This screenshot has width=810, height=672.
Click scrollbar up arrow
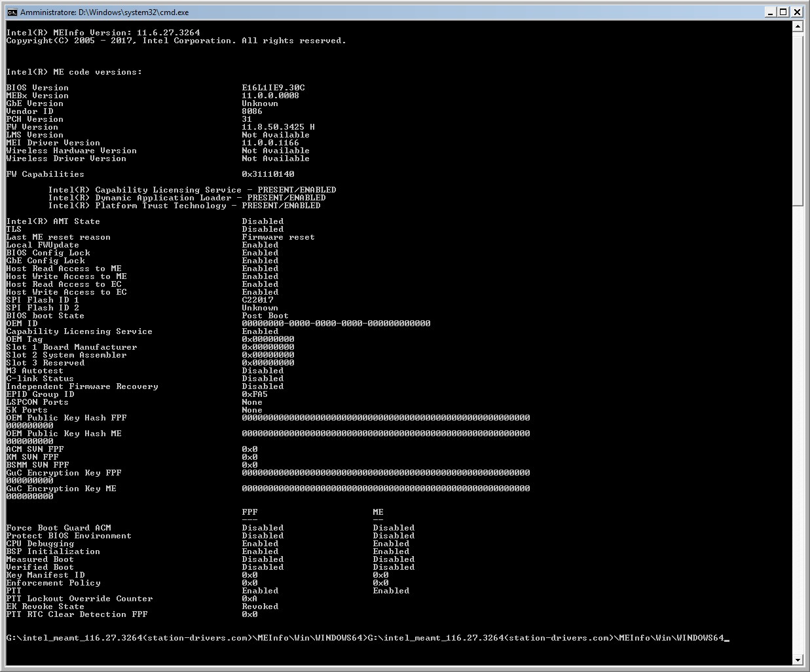(x=797, y=27)
